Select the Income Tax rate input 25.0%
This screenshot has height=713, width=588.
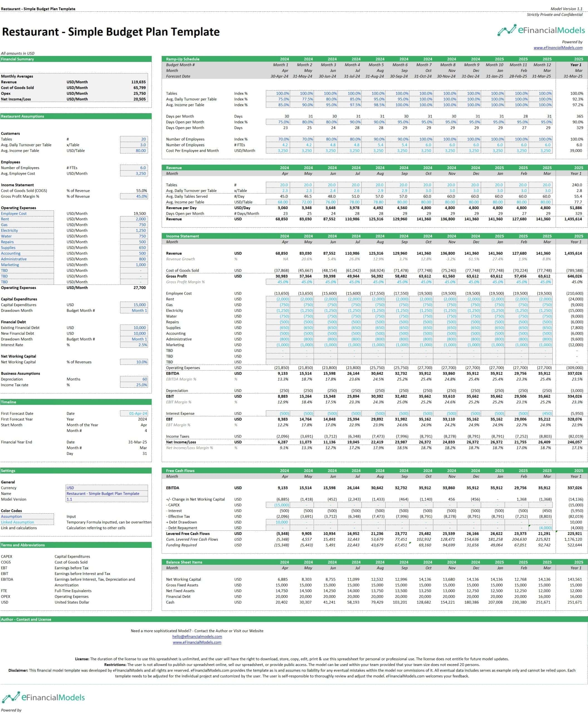click(x=134, y=385)
